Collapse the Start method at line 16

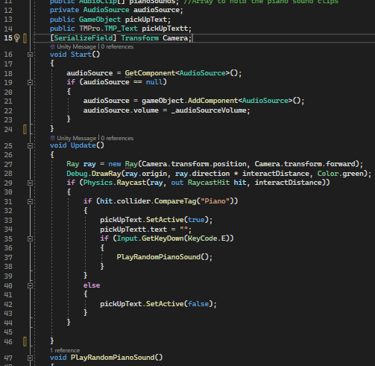[x=30, y=54]
